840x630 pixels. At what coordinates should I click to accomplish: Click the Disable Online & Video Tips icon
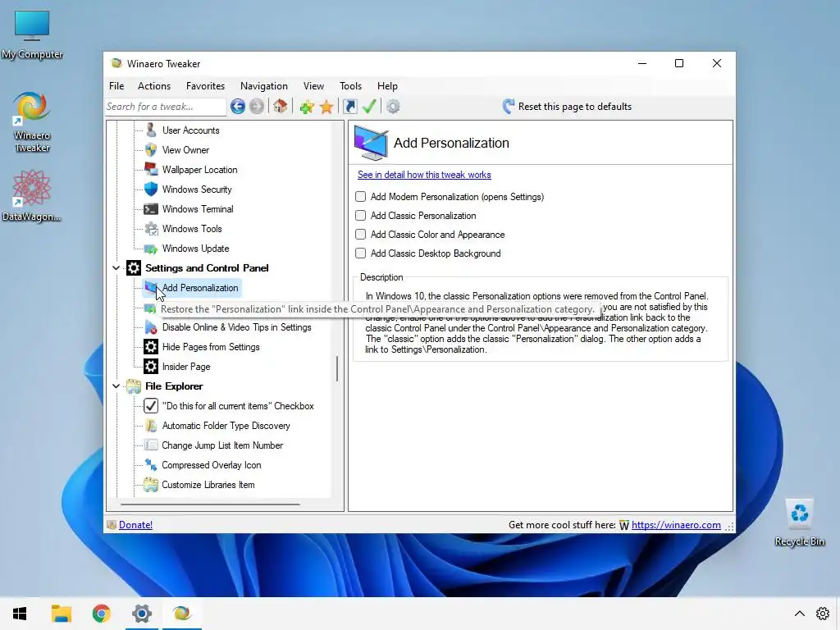point(151,327)
